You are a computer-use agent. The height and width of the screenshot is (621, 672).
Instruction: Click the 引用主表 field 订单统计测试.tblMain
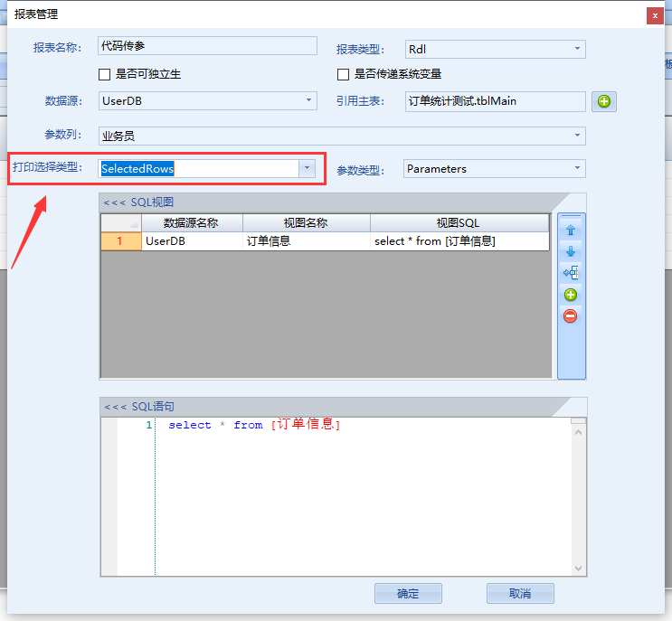[x=495, y=101]
